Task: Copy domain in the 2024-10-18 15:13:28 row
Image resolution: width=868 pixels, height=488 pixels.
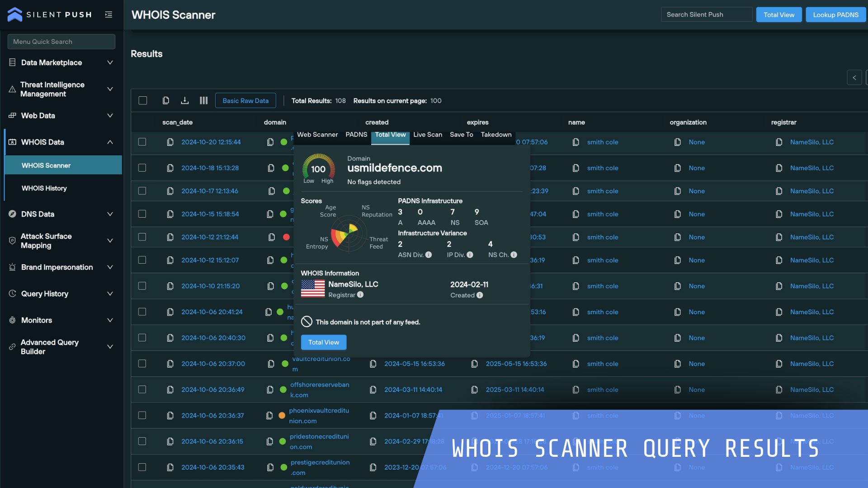Action: 271,168
